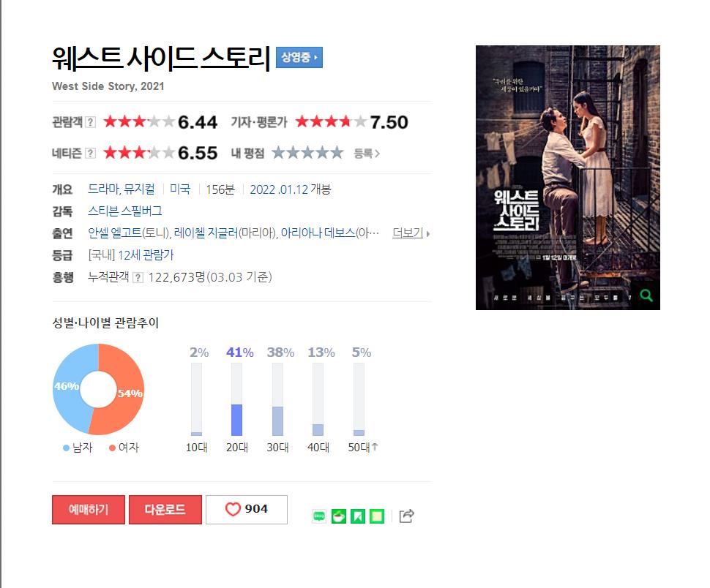Click the help icon next to 누적관객

point(138,278)
